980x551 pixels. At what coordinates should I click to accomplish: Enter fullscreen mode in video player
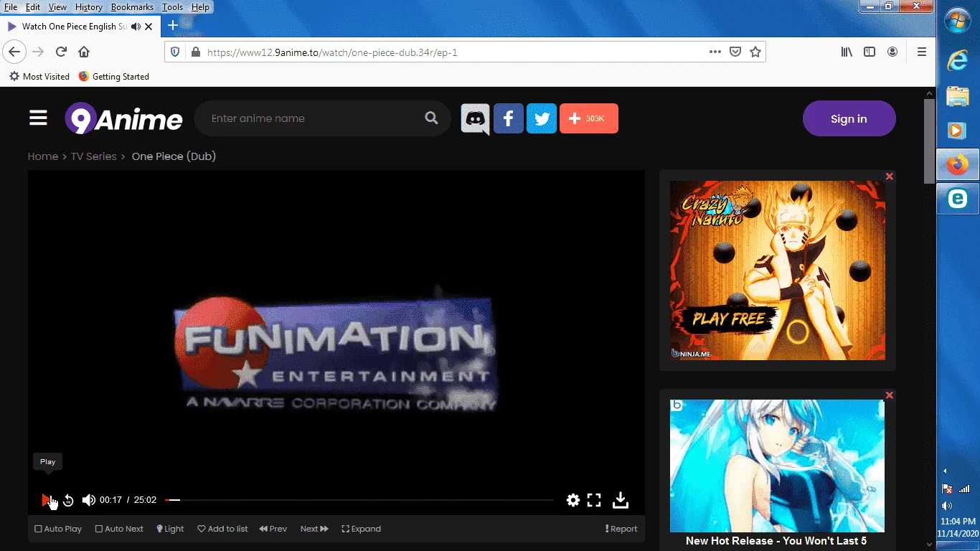pos(594,500)
